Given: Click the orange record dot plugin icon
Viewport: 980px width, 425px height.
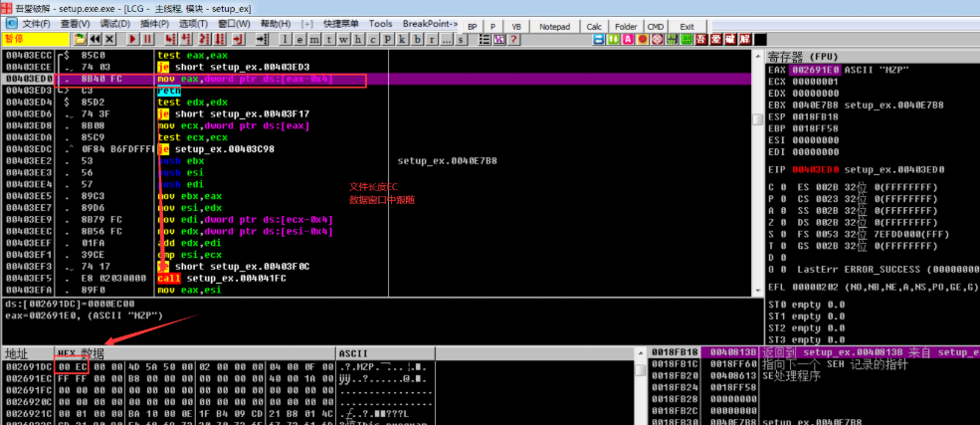Looking at the screenshot, I should tap(643, 39).
